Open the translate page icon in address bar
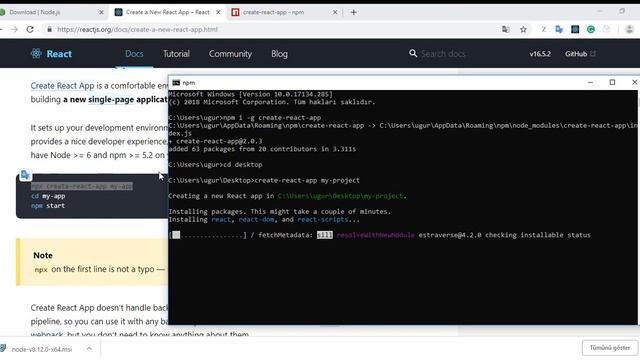Viewport: 640px width, 360px height. point(505,29)
